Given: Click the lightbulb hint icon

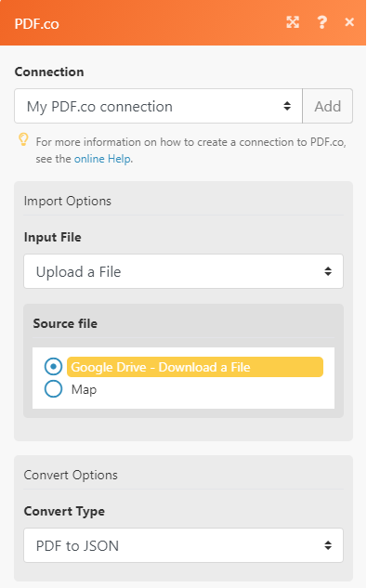Looking at the screenshot, I should tap(23, 139).
